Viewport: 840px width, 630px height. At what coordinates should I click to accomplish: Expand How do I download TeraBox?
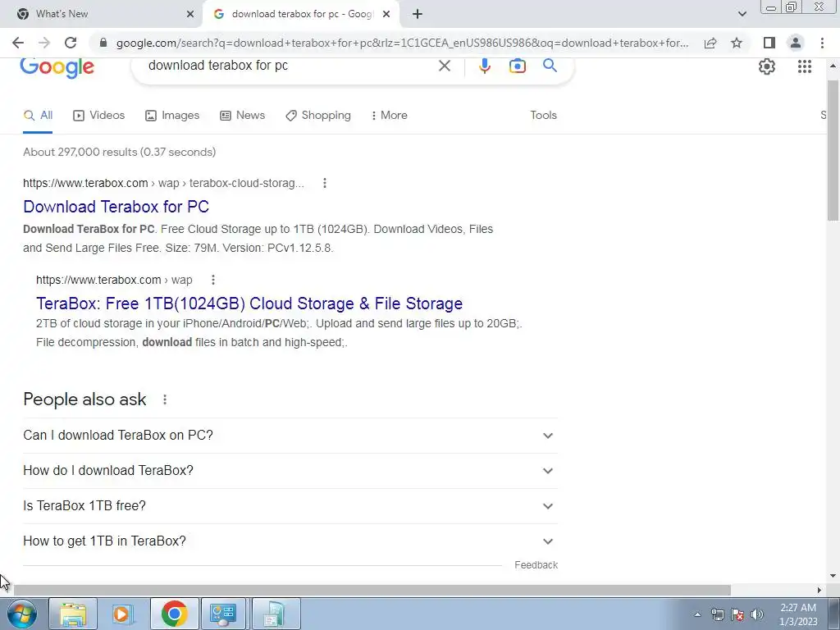click(290, 471)
